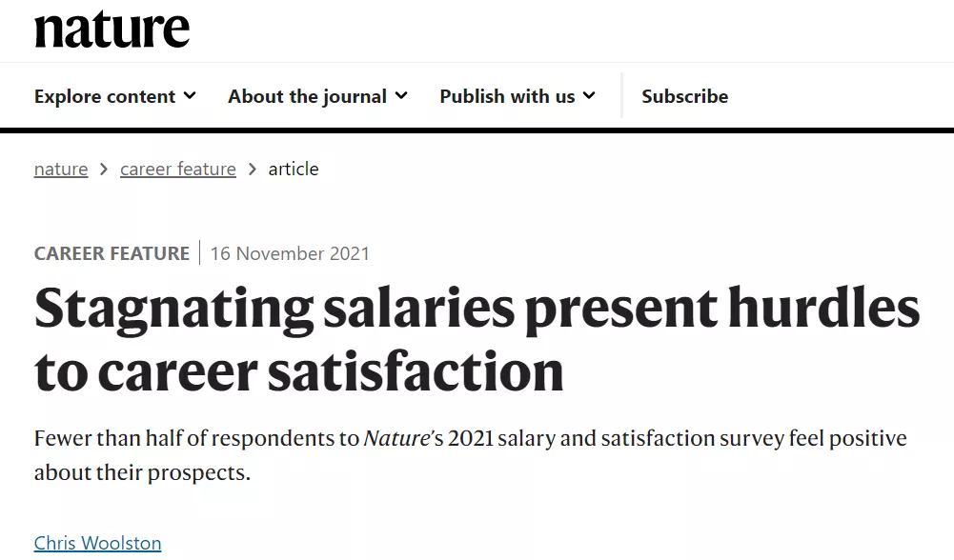The height and width of the screenshot is (560, 954).
Task: Click the headline line 'to career satisfaction'
Action: point(298,370)
